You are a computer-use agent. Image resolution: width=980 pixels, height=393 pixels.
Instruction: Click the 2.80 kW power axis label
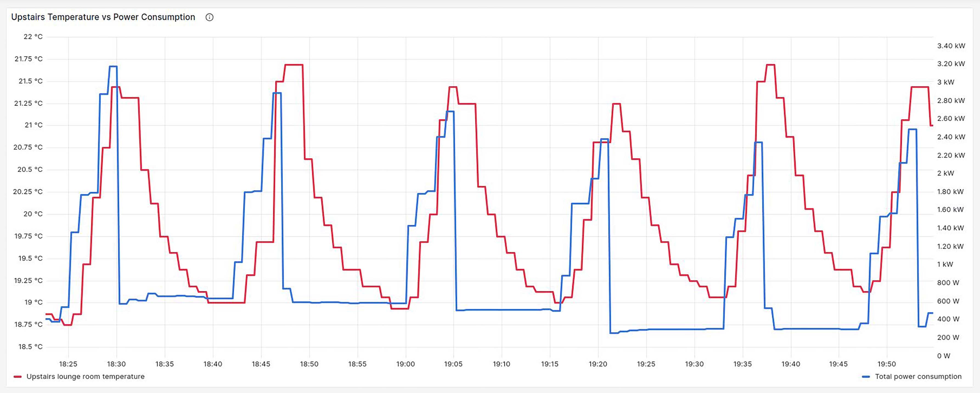[x=951, y=101]
